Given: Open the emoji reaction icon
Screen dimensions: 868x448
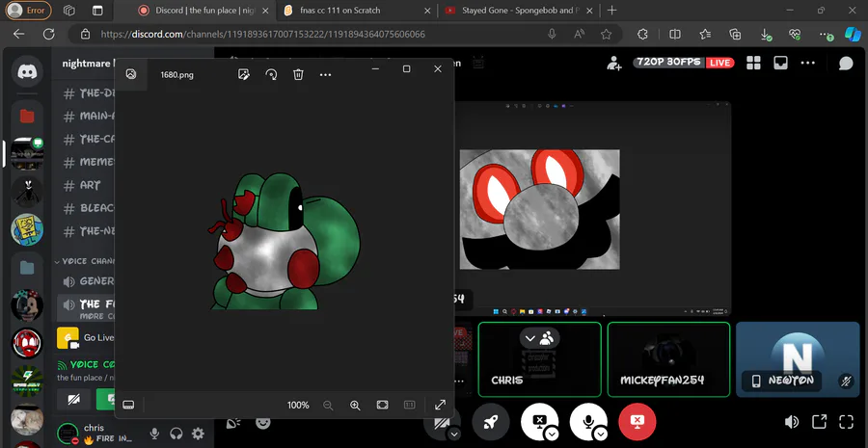Looking at the screenshot, I should click(x=263, y=423).
